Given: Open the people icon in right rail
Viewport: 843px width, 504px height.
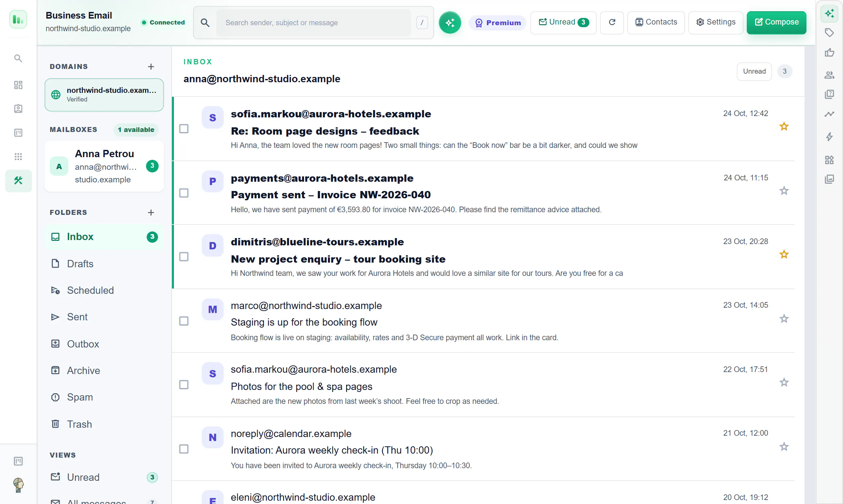Looking at the screenshot, I should (829, 75).
